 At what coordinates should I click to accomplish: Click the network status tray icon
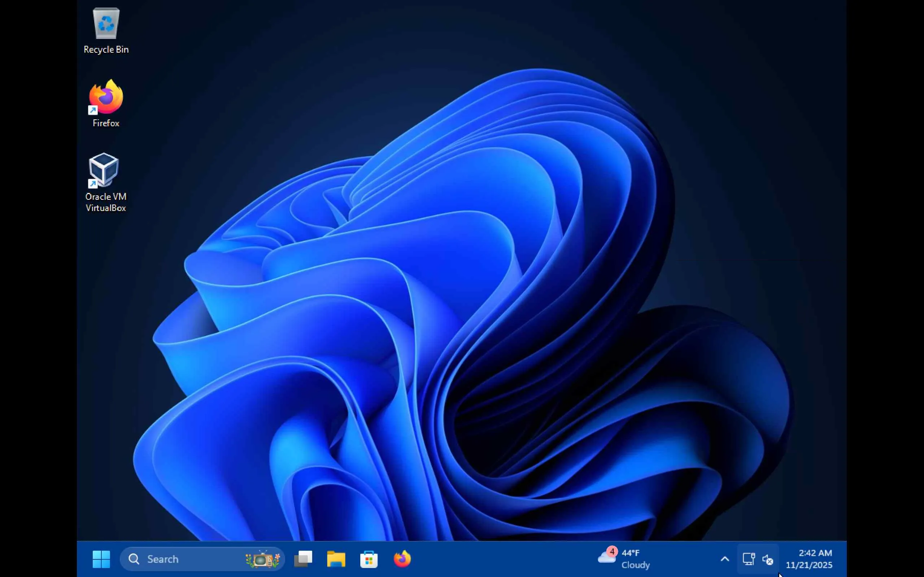coord(748,559)
